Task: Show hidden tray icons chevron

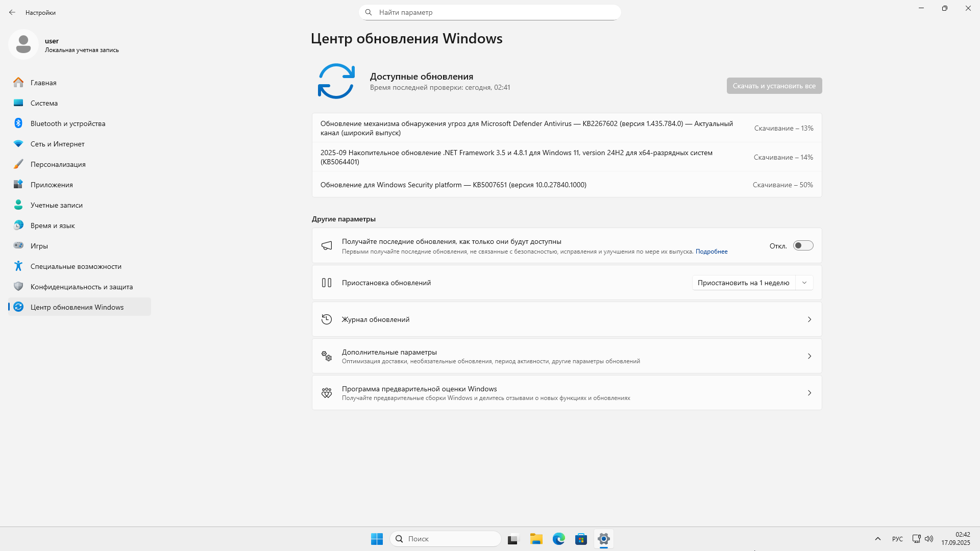Action: (878, 539)
